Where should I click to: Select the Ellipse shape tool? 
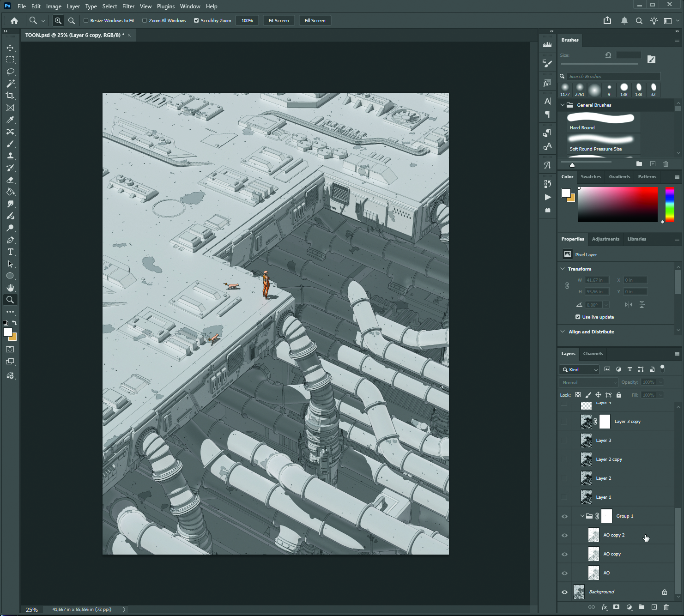[x=10, y=276]
